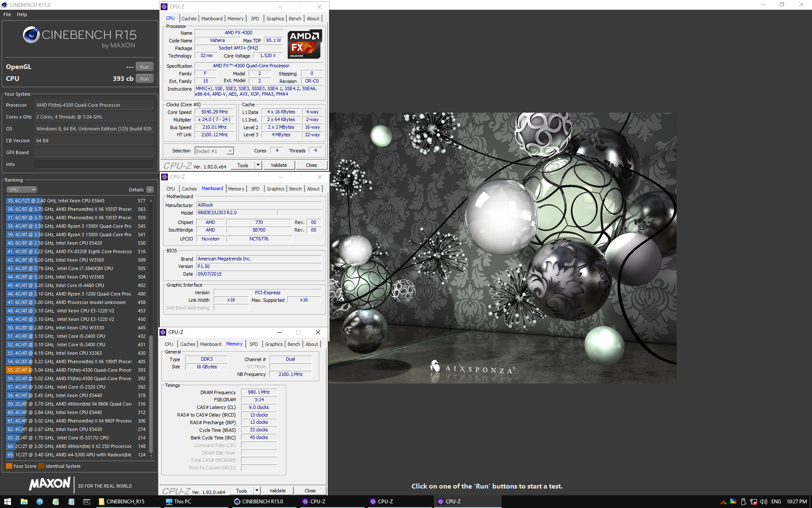
Task: Click the Ranking list scroll-up arrow
Action: click(151, 200)
